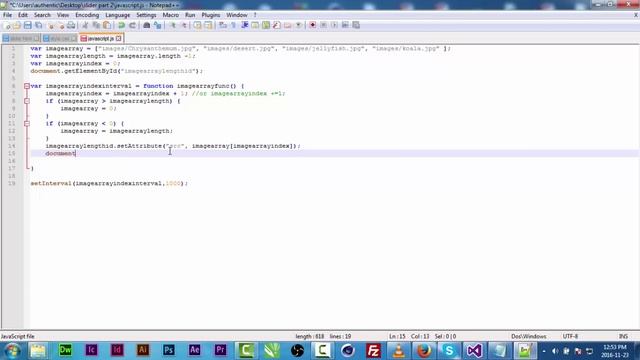Toggle synchronize vertical scrolling icon
The width and height of the screenshot is (640, 360).
[x=198, y=25]
